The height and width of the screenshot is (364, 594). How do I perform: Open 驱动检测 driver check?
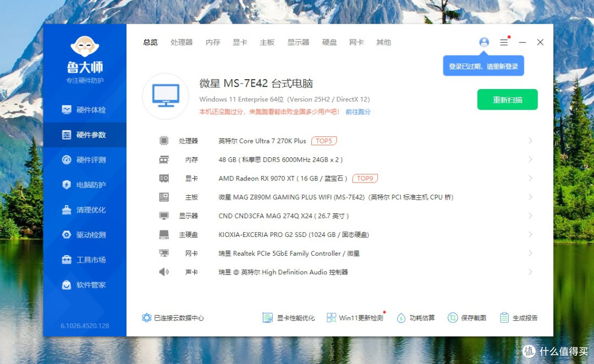coord(84,235)
